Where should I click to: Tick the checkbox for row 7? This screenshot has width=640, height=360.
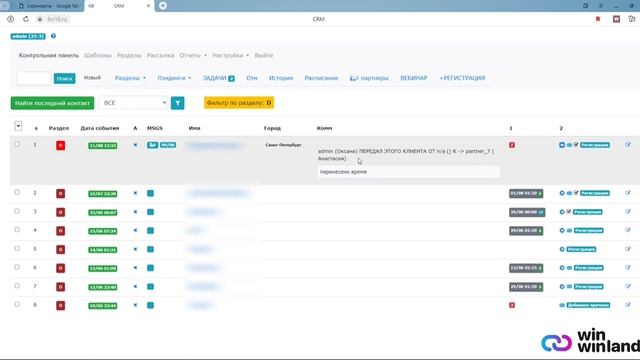[x=17, y=286]
